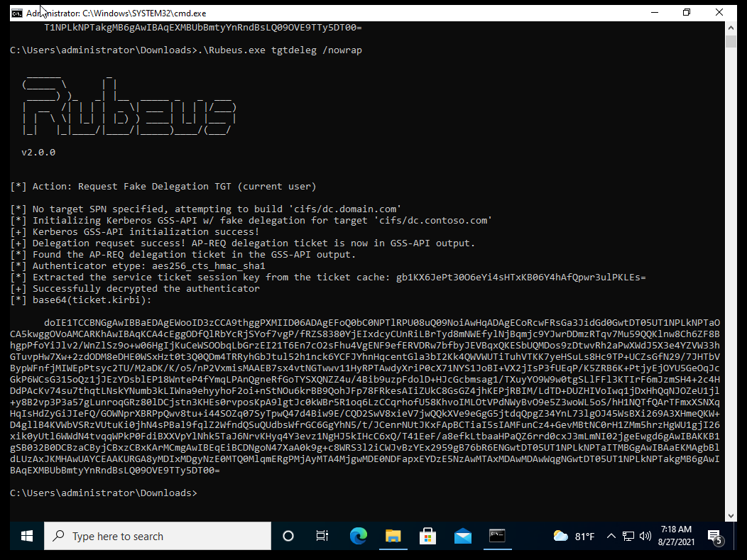Image resolution: width=747 pixels, height=560 pixels.
Task: Click 'Action: Request Fake Delegation TGT' line
Action: [163, 186]
